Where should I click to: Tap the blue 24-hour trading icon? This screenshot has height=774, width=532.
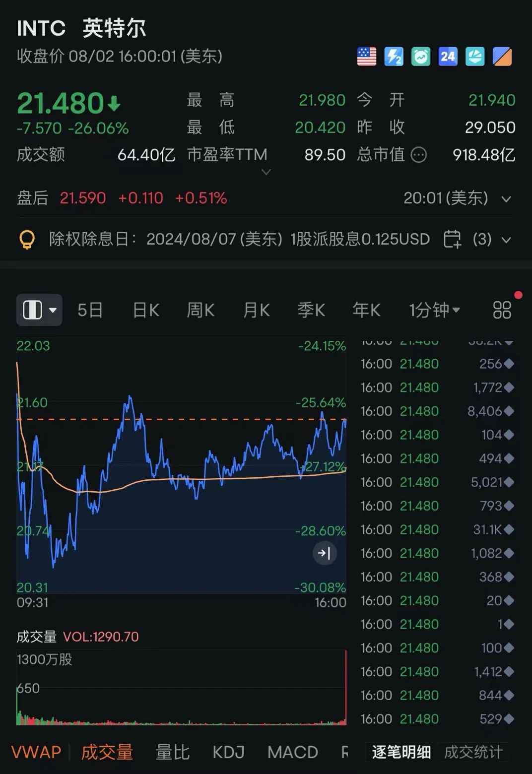click(x=448, y=57)
